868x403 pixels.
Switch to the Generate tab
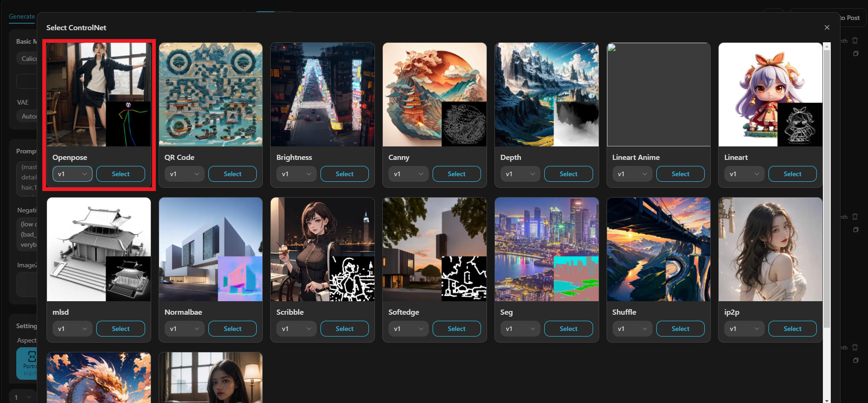click(22, 16)
